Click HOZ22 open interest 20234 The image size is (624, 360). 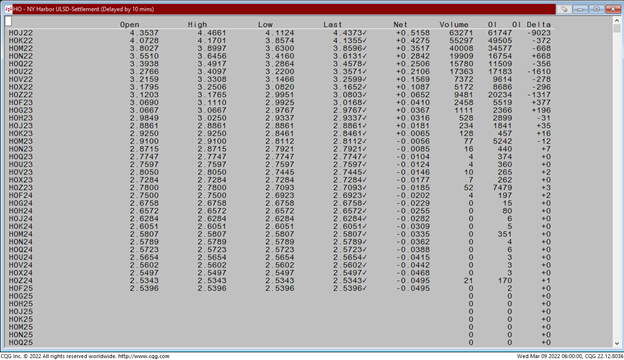point(500,95)
